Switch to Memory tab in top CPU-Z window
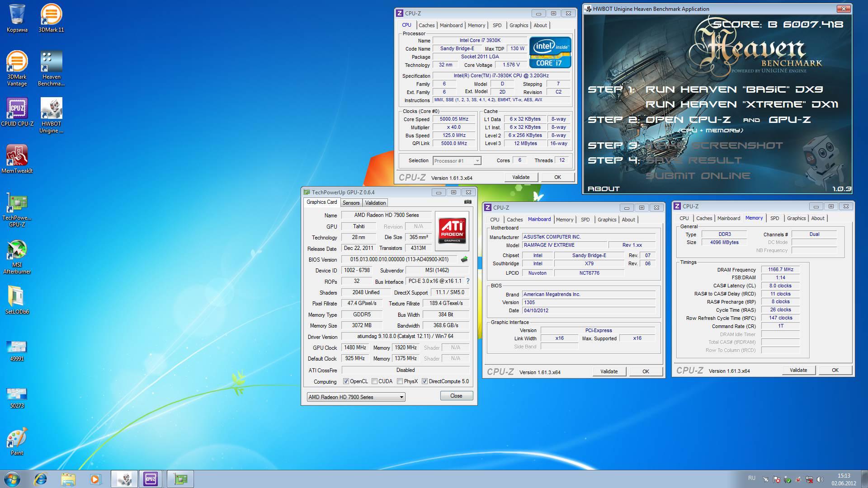 (476, 25)
